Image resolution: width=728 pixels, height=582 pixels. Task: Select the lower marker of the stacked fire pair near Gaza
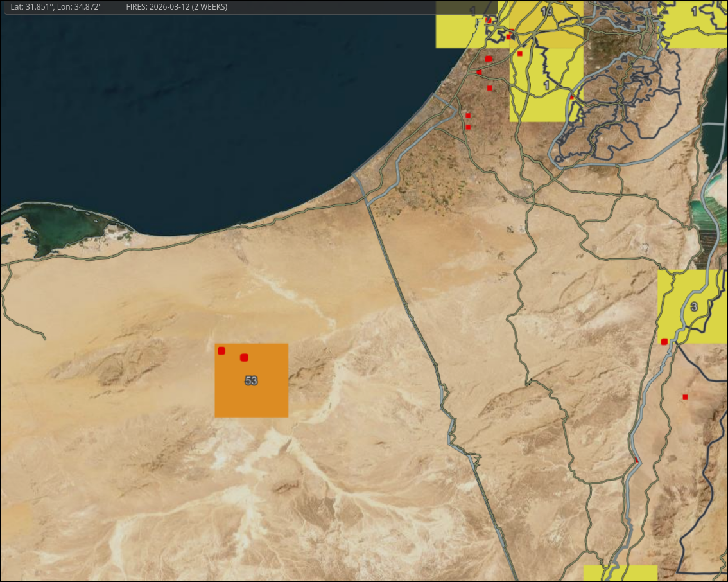pos(468,127)
